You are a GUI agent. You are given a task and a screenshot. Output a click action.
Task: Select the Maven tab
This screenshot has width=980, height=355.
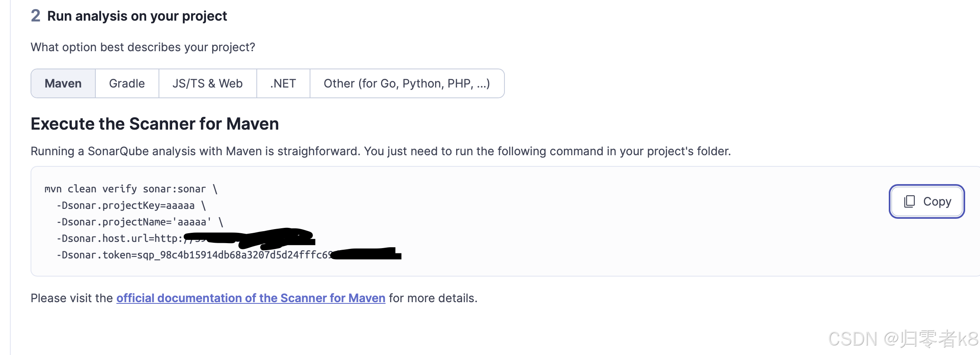pos(63,83)
